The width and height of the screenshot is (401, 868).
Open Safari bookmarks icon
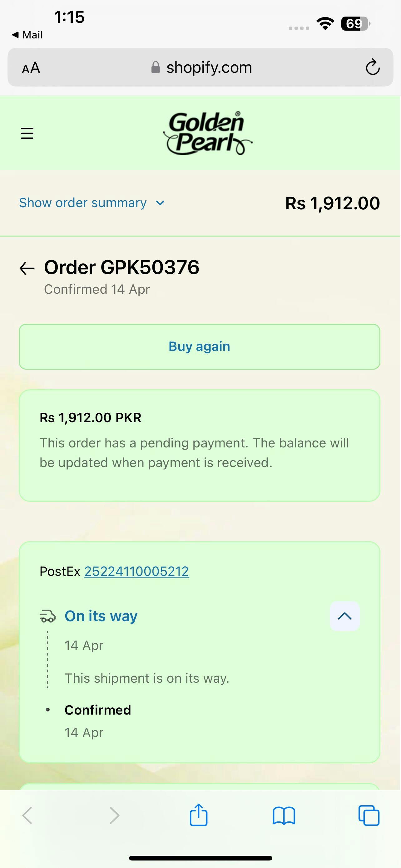284,816
